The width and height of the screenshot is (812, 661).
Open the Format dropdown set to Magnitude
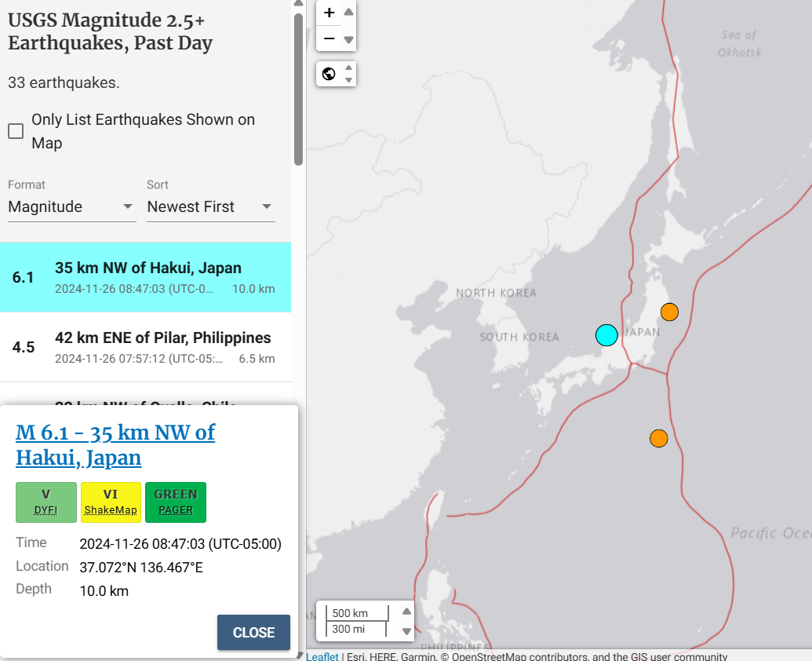[x=72, y=206]
